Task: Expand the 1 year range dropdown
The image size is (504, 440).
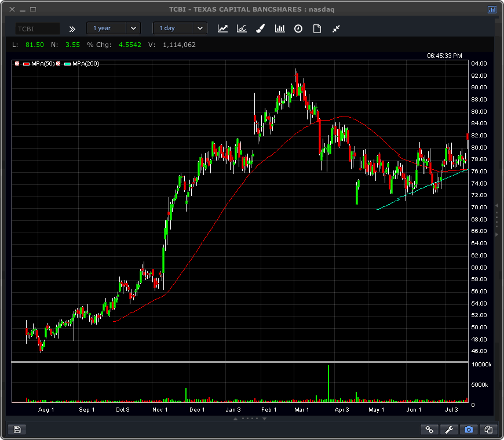Action: click(114, 28)
